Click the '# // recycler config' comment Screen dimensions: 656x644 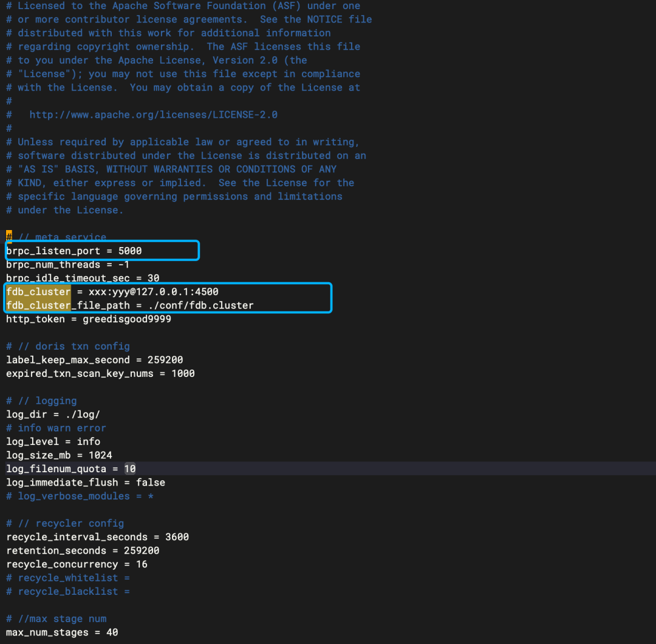[65, 523]
